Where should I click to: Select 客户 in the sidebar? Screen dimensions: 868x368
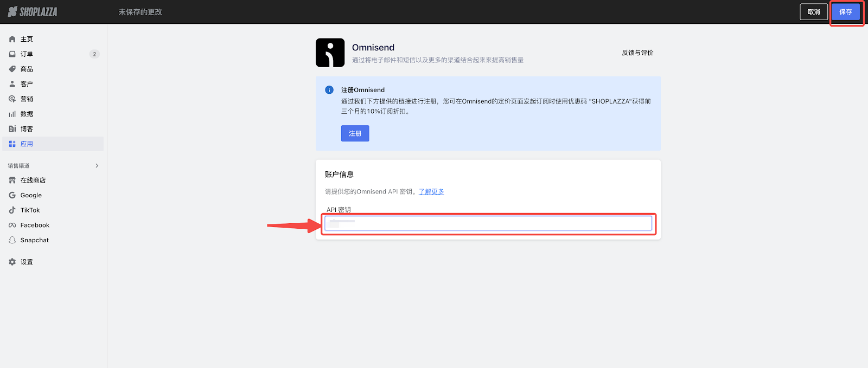[53, 84]
